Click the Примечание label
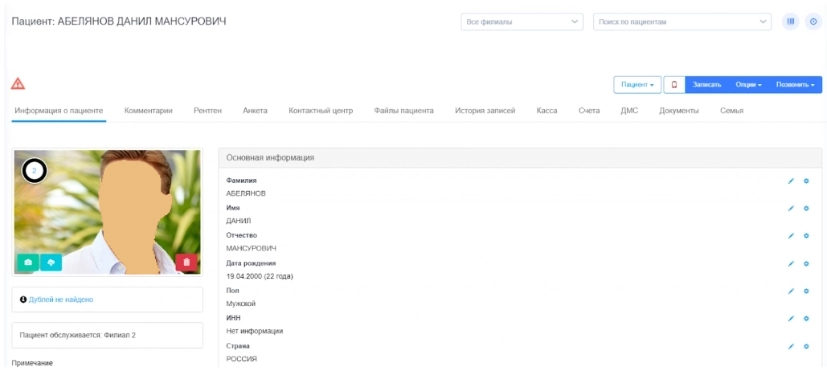827x378 pixels. (32, 363)
